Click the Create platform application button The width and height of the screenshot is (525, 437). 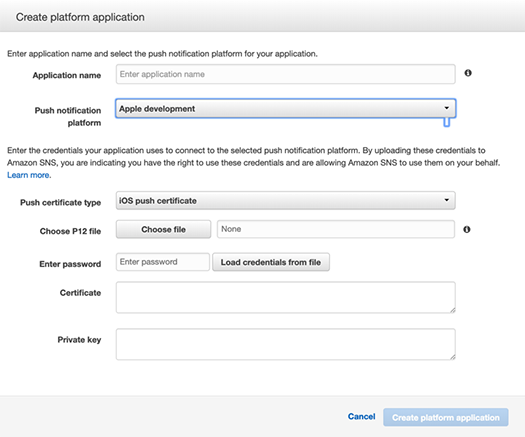[x=446, y=417]
